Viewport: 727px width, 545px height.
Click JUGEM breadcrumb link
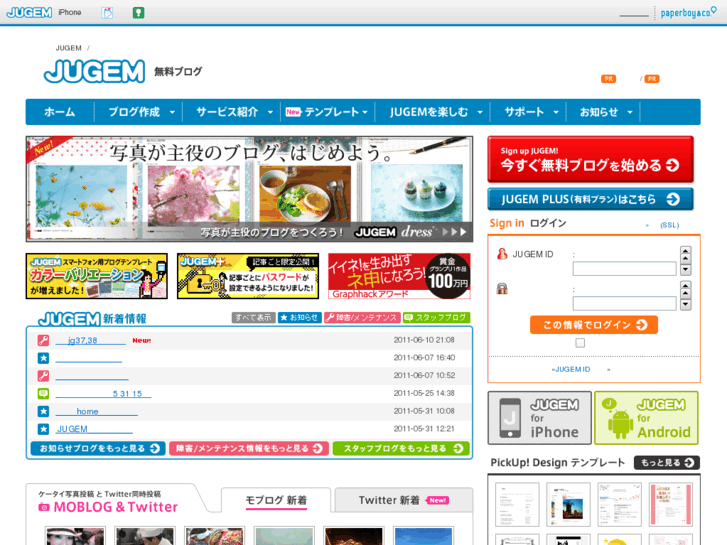pyautogui.click(x=69, y=48)
